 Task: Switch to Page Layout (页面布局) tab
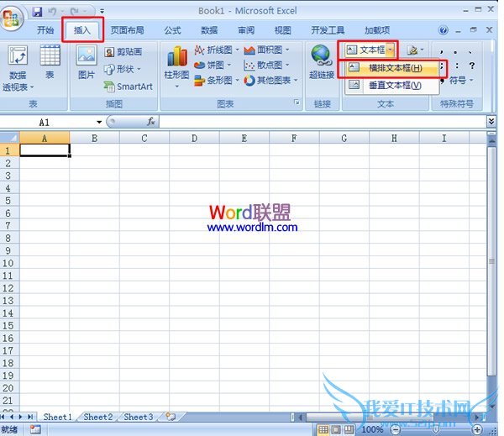(x=128, y=30)
